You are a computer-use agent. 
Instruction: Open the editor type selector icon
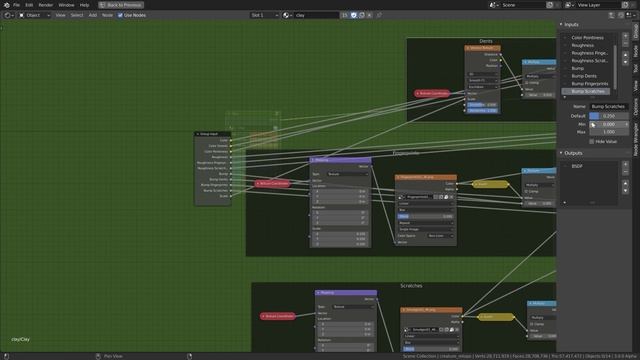(8, 15)
